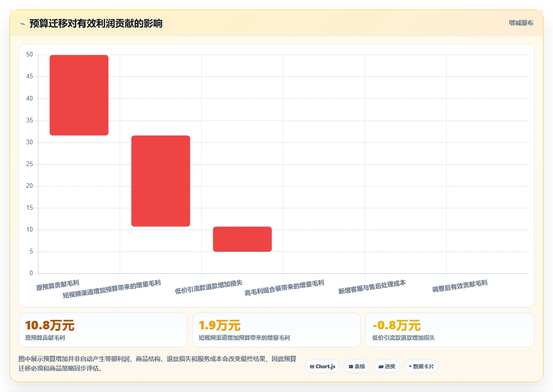This screenshot has height=392, width=553.
Task: Click the card caption under 1.9万元
Action: 244,338
